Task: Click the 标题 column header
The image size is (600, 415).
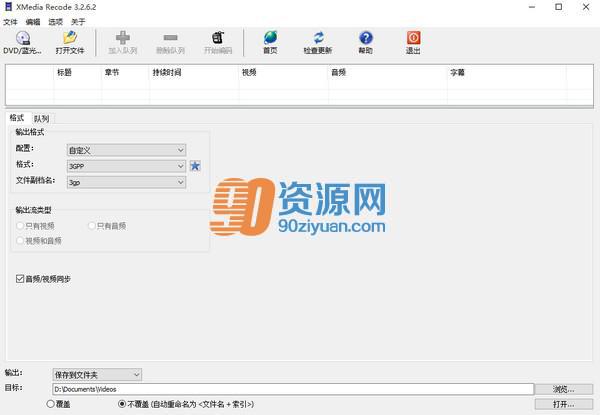Action: pyautogui.click(x=78, y=72)
